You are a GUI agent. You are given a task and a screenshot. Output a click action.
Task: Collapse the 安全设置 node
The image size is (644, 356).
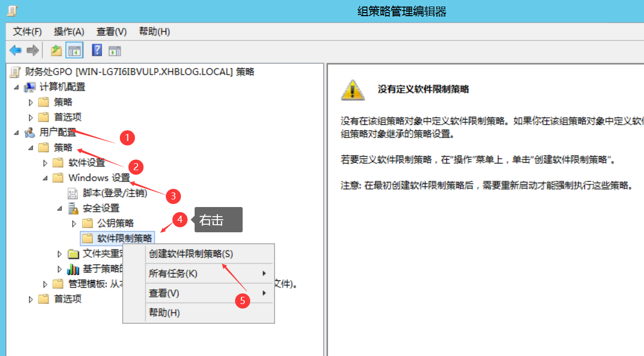click(60, 208)
